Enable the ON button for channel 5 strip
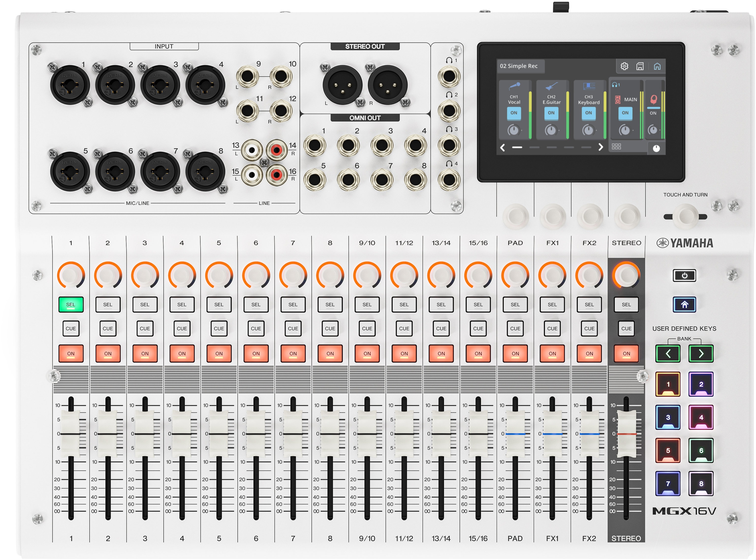 [x=219, y=354]
